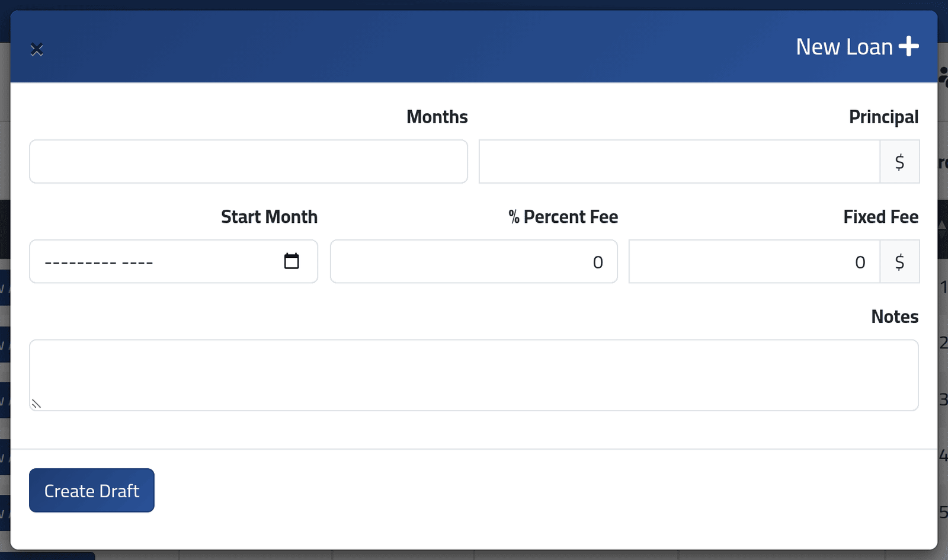Click Create Draft button
Viewport: 948px width, 560px height.
click(92, 491)
